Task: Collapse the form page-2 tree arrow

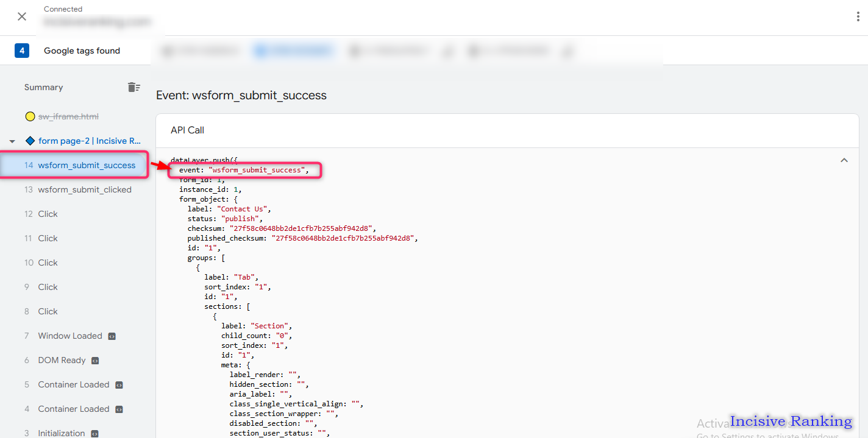Action: click(x=12, y=141)
